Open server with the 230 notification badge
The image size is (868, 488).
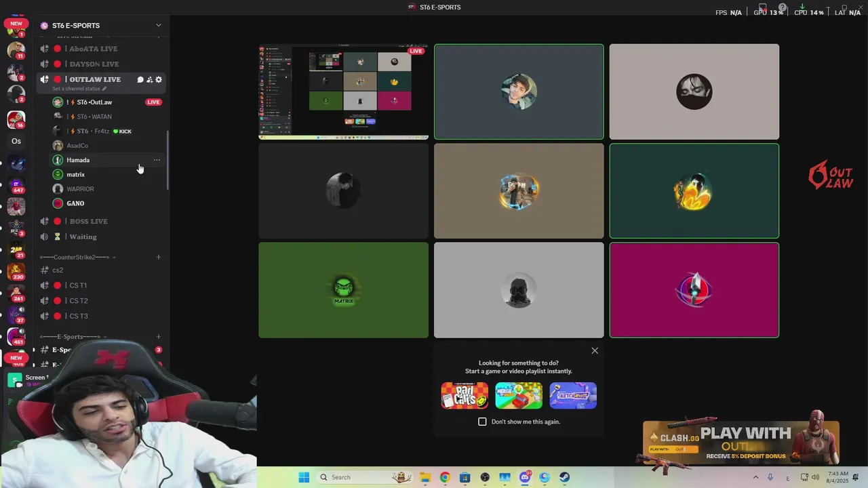pos(16,271)
